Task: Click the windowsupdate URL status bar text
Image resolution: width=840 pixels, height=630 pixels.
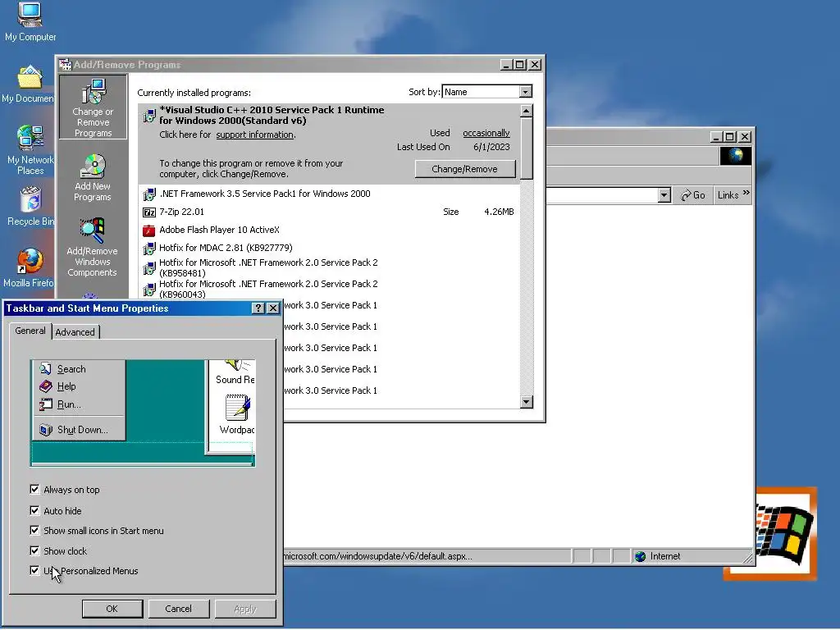Action: 378,557
